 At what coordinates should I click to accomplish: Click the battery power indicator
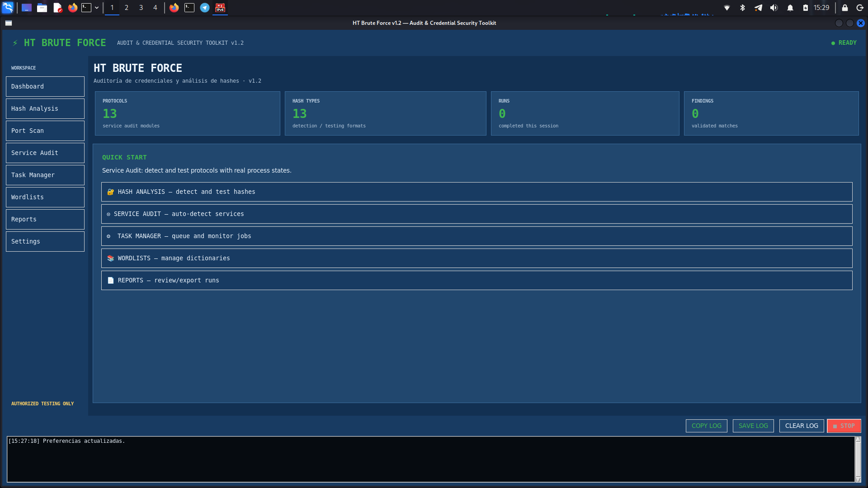point(806,8)
